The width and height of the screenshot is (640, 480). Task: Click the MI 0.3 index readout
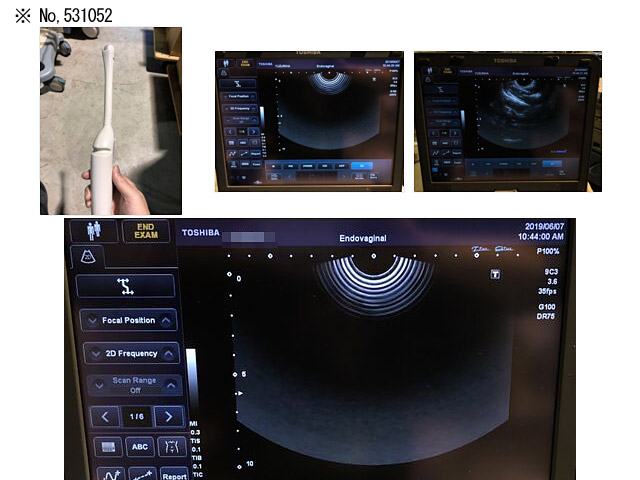click(x=195, y=428)
